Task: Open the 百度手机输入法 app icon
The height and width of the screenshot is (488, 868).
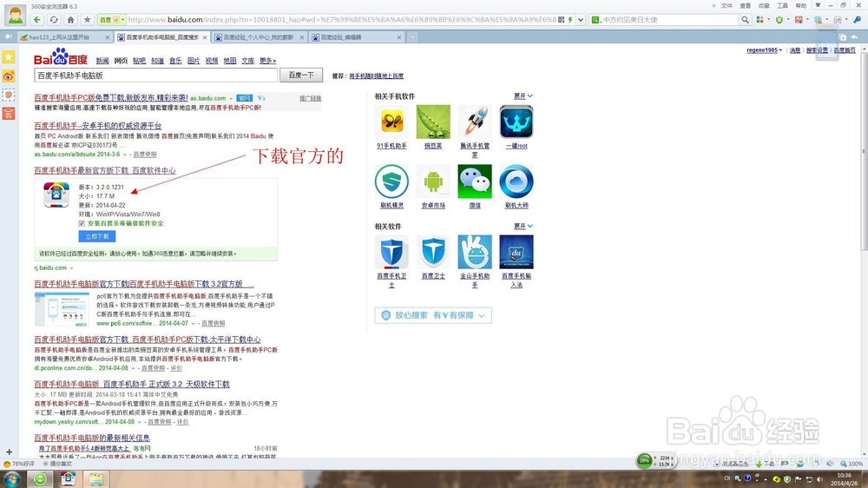Action: point(516,252)
